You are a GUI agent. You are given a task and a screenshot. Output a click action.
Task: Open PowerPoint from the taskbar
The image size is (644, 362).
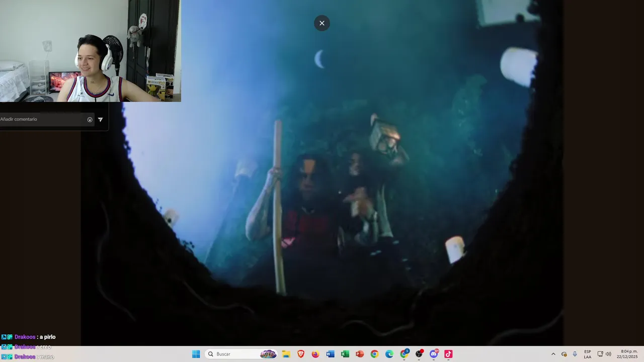pyautogui.click(x=360, y=354)
